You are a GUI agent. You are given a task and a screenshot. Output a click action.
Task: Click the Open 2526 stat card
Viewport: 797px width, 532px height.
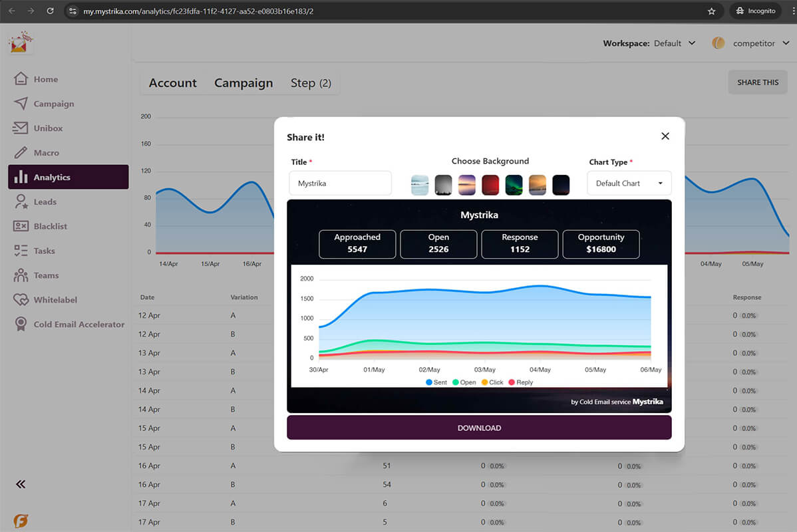pos(438,244)
